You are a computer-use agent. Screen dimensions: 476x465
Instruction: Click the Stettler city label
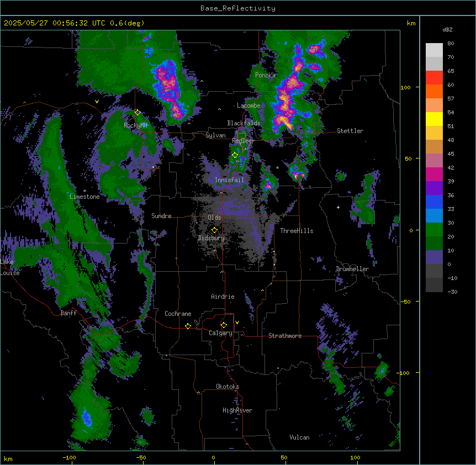(350, 131)
